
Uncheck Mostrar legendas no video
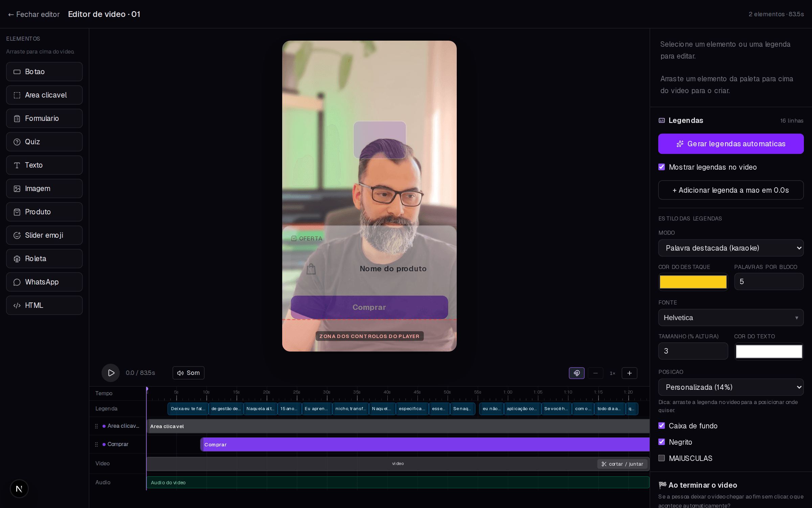click(661, 167)
